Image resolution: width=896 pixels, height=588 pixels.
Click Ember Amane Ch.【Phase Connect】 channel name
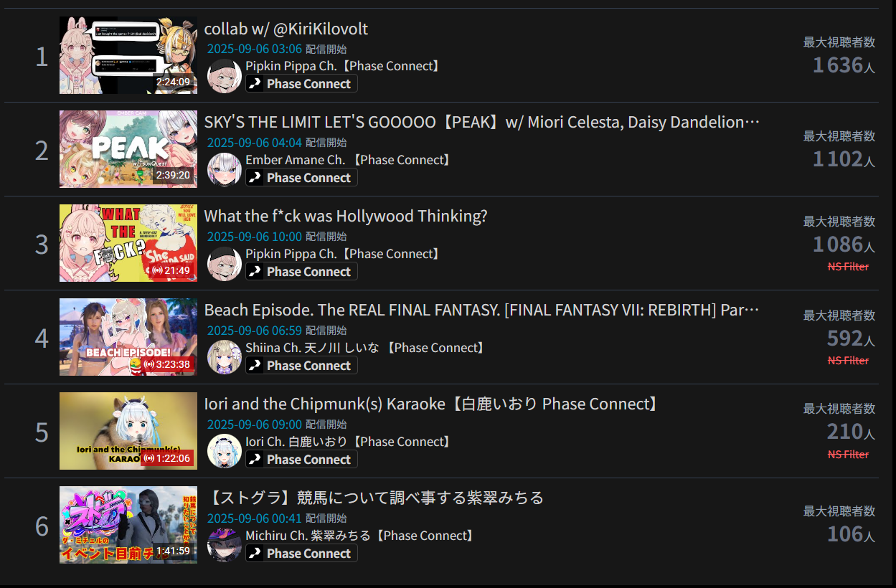pyautogui.click(x=349, y=160)
